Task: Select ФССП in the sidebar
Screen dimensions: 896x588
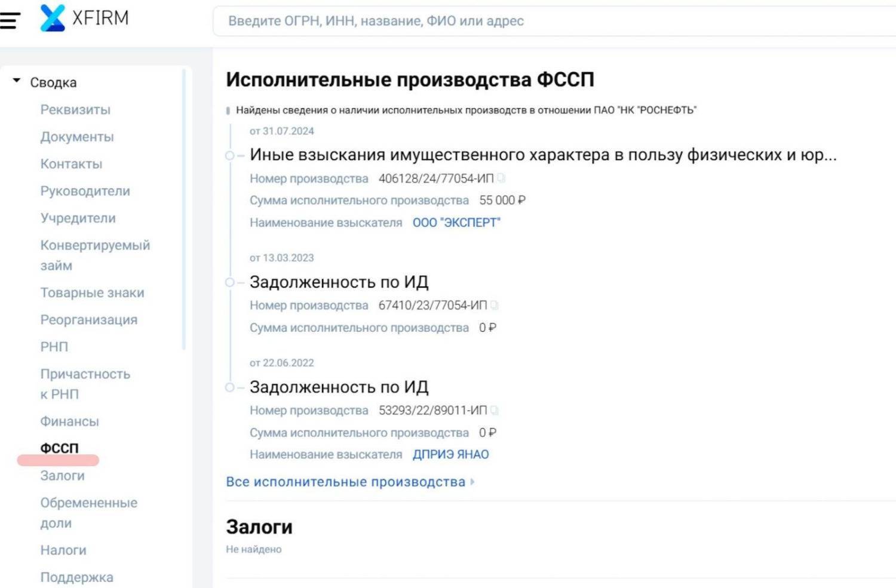Action: (x=59, y=448)
